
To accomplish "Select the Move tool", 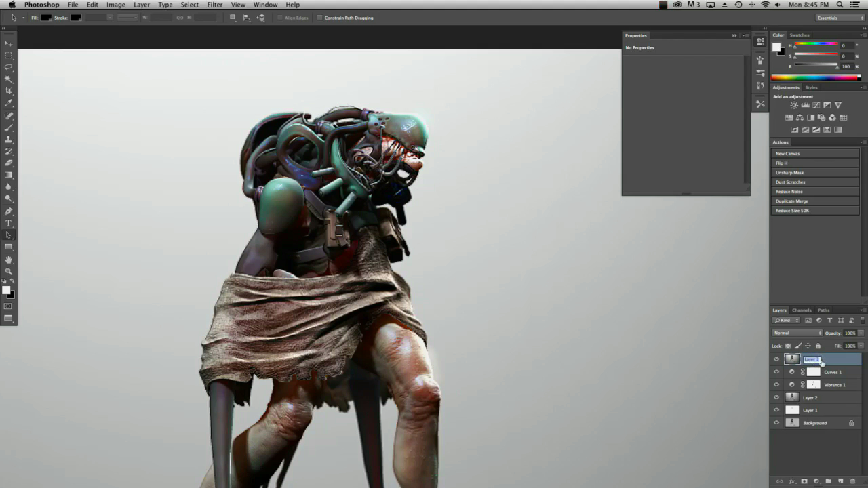I will pyautogui.click(x=9, y=43).
